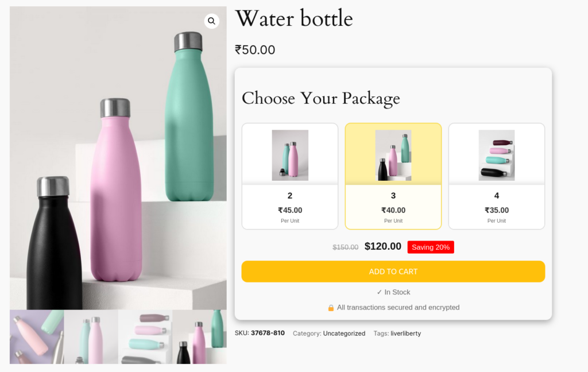Click the two-bottle package image
The height and width of the screenshot is (372, 588).
(290, 155)
